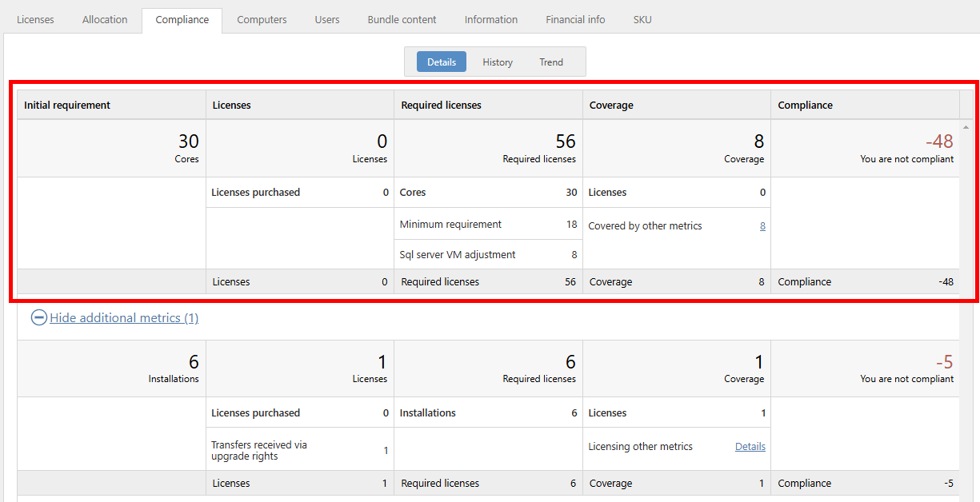Click Compliance -5 footer cell

click(x=865, y=483)
